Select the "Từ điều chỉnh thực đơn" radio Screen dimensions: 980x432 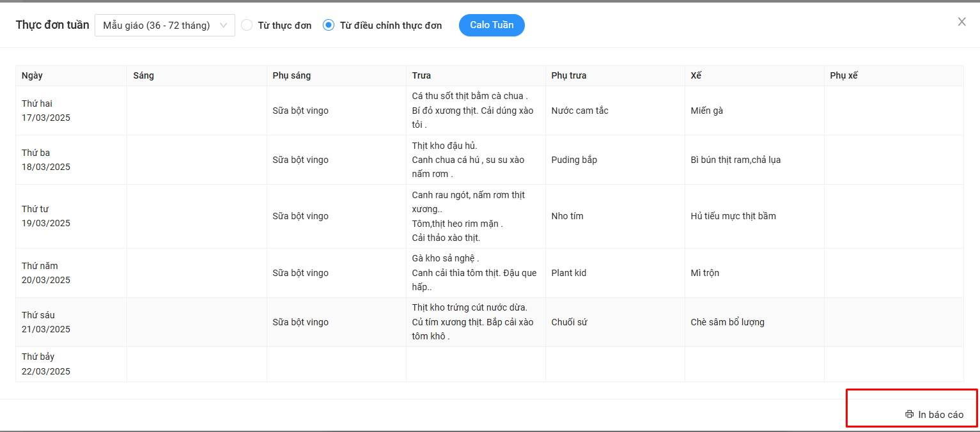329,26
